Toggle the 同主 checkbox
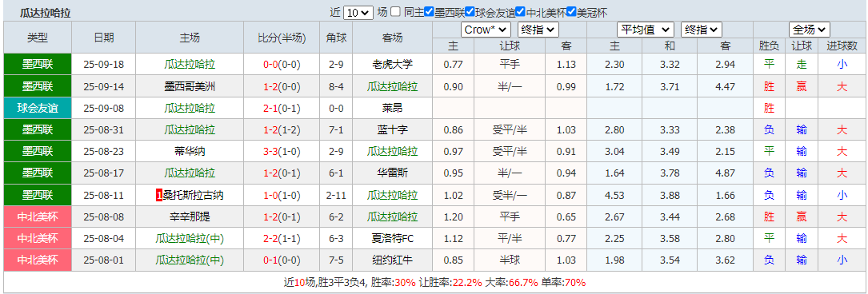Viewport: 868px width, 294px height. 395,12
